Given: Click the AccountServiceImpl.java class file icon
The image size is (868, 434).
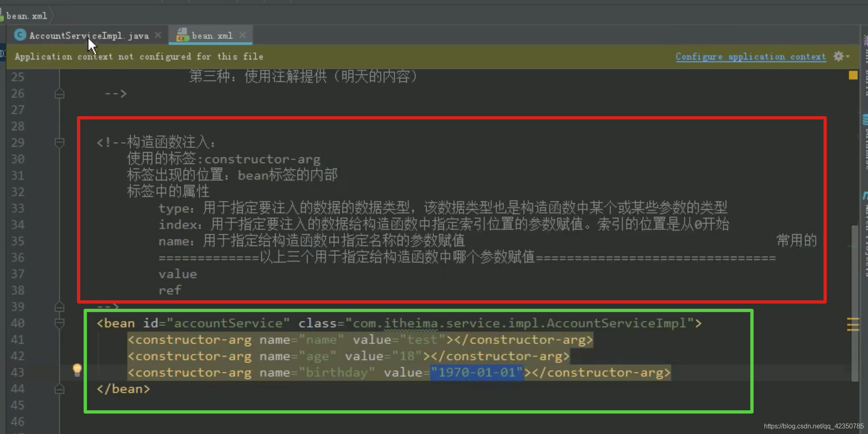Looking at the screenshot, I should [20, 35].
